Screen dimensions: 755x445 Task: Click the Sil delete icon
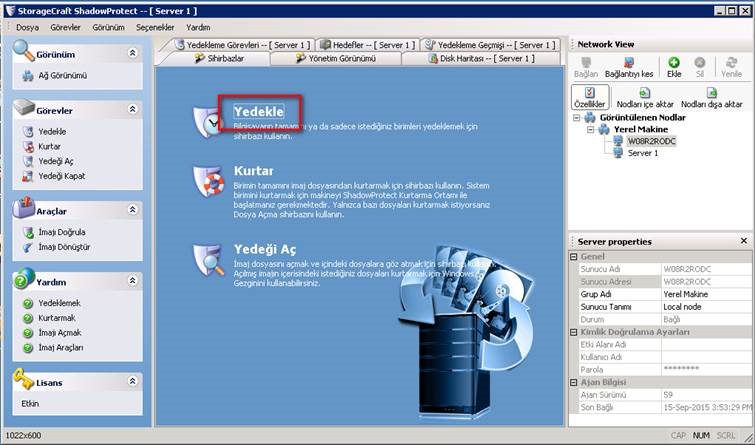700,62
